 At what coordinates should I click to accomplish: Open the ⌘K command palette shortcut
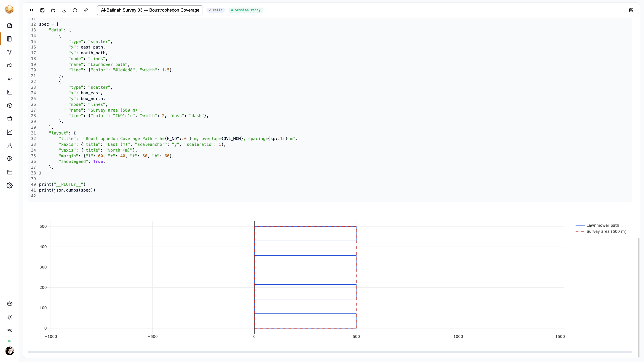click(x=10, y=330)
